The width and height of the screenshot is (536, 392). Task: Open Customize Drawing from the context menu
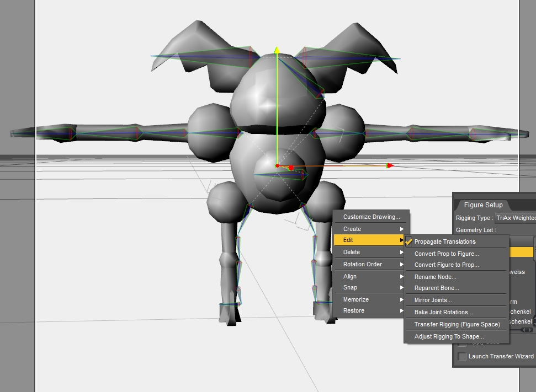tap(372, 217)
